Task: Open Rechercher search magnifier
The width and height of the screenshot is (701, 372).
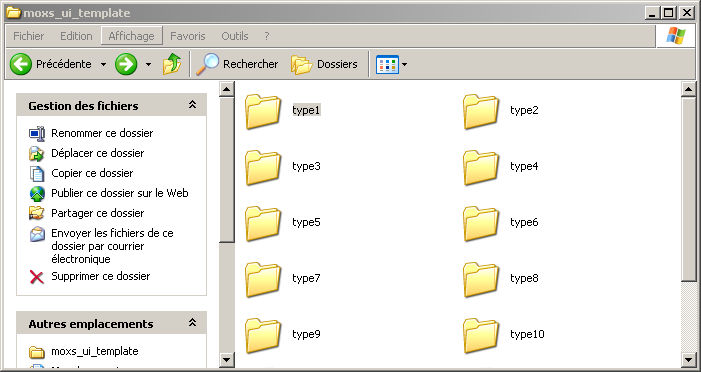Action: point(208,64)
